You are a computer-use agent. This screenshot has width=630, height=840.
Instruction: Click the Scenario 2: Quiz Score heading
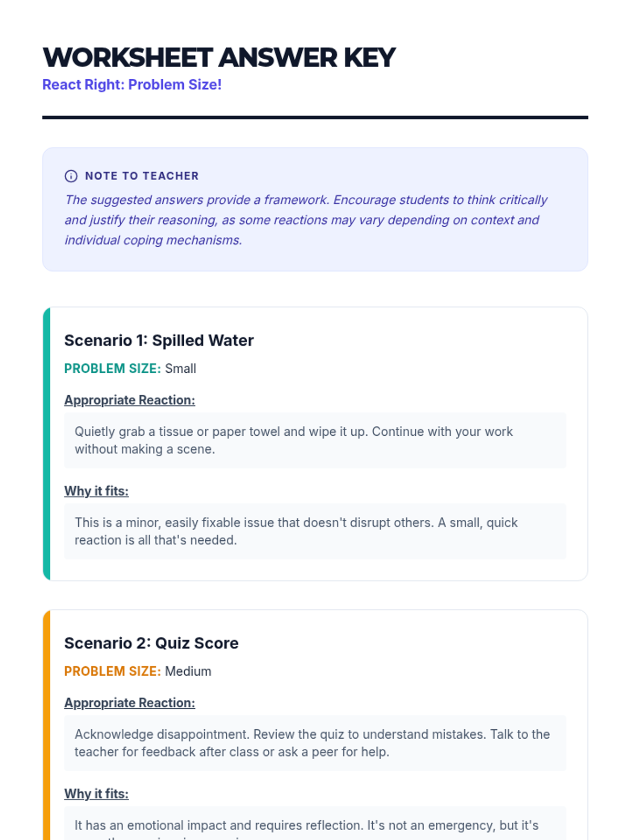point(152,643)
